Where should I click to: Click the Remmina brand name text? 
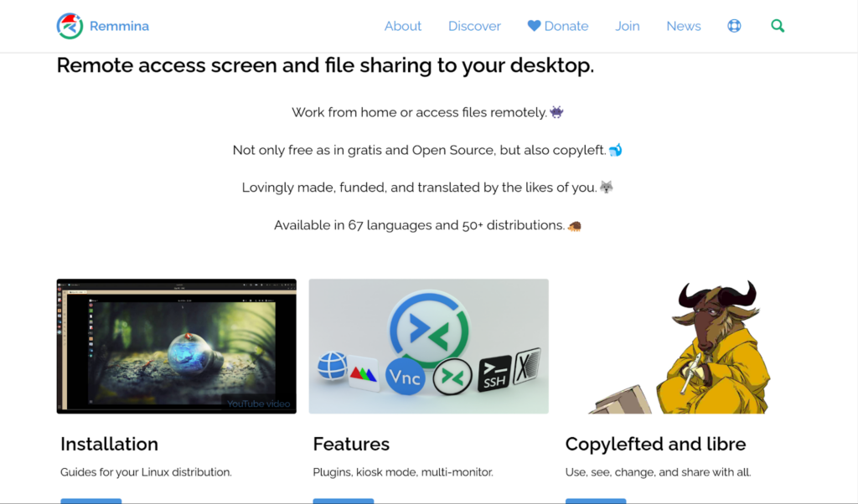pyautogui.click(x=119, y=26)
